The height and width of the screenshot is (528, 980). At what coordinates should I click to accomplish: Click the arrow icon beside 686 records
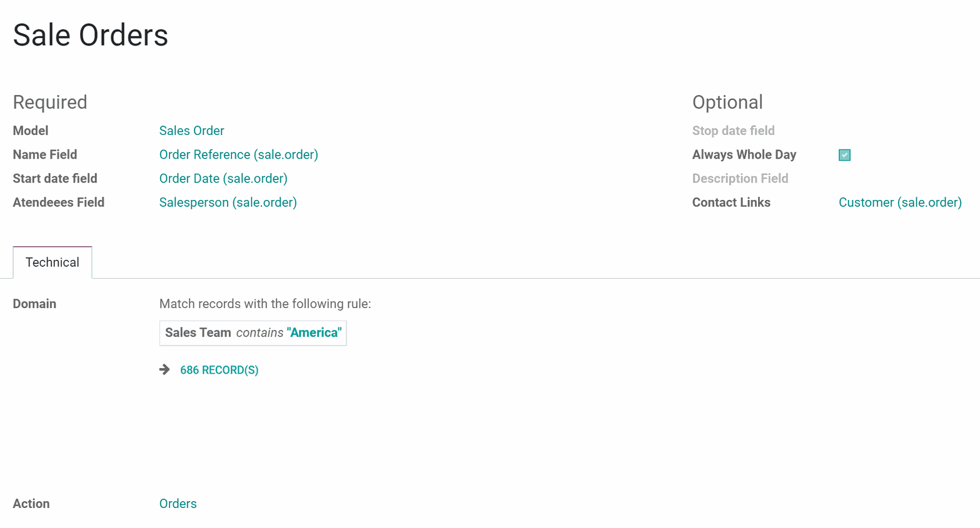click(164, 370)
